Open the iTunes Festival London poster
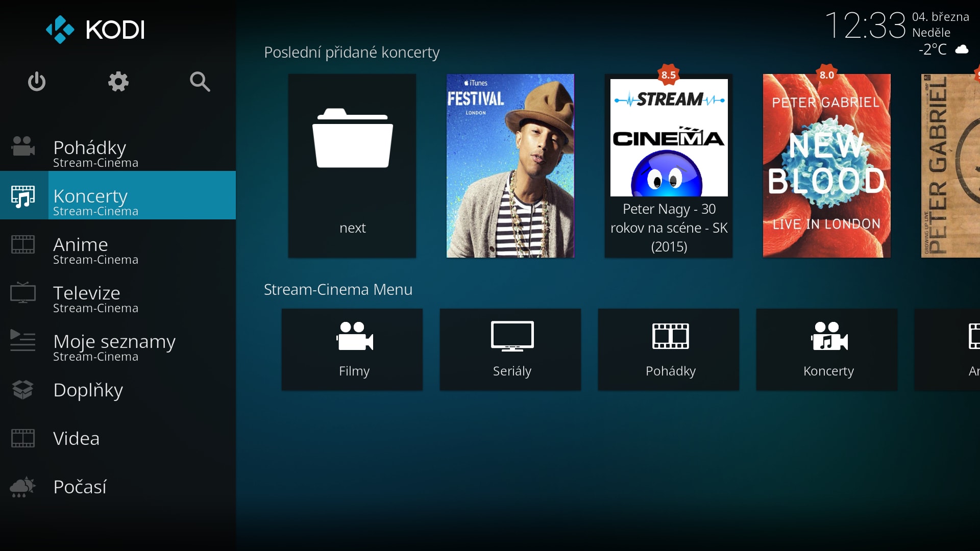The image size is (980, 551). (510, 166)
